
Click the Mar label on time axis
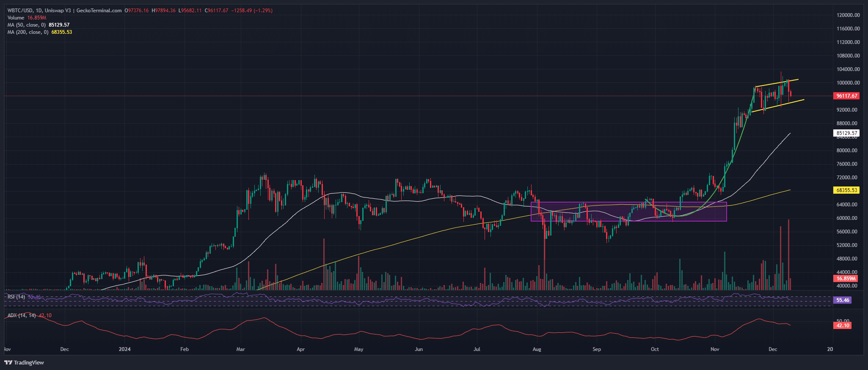click(240, 349)
